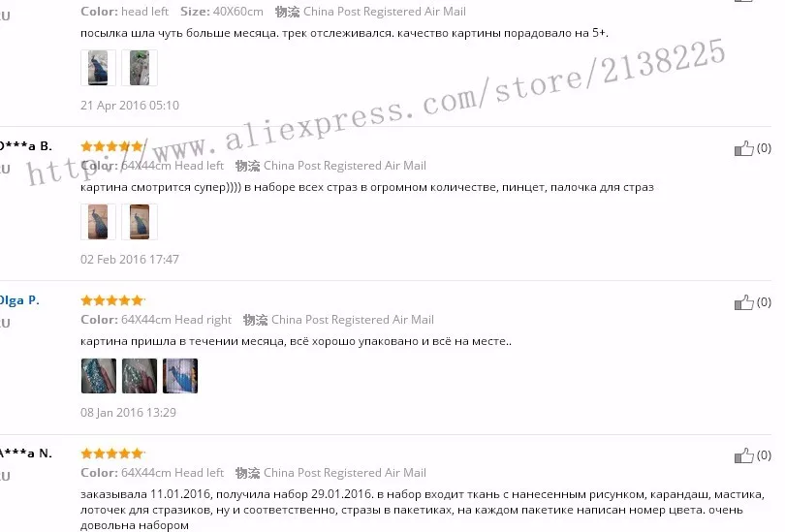Click the like count beside Olga P.'s thumbs-up

coord(764,301)
